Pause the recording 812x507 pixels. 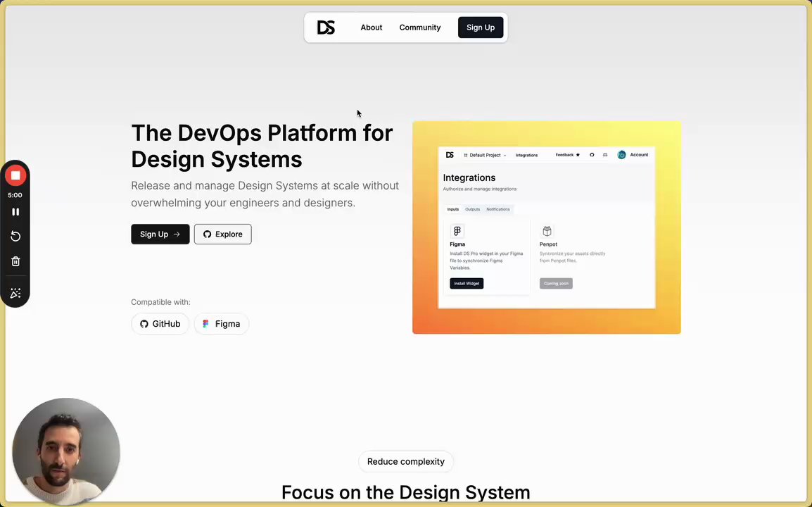click(x=15, y=212)
